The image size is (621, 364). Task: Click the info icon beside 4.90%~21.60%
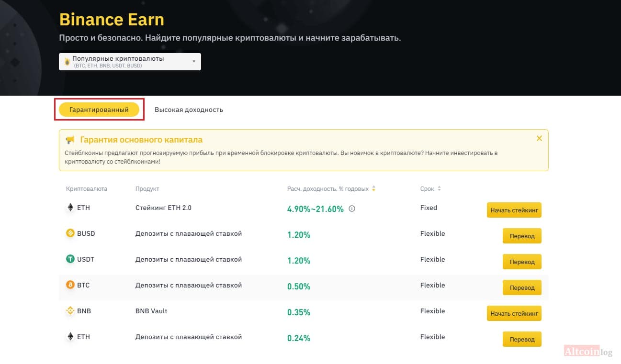pos(352,209)
